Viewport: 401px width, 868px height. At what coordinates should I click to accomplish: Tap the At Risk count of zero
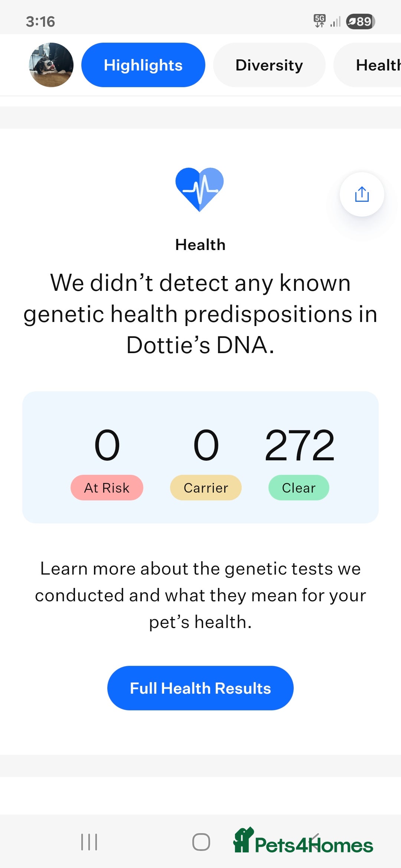[x=107, y=445]
